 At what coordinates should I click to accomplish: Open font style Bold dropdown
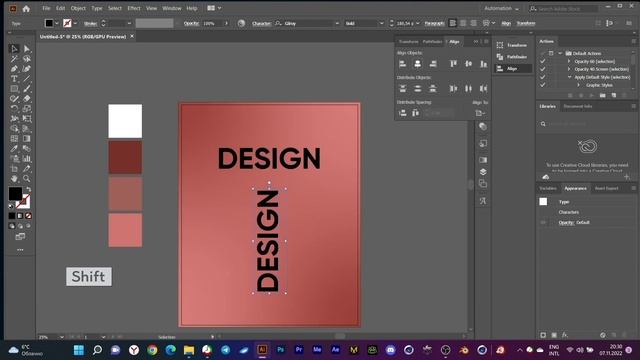coord(381,23)
